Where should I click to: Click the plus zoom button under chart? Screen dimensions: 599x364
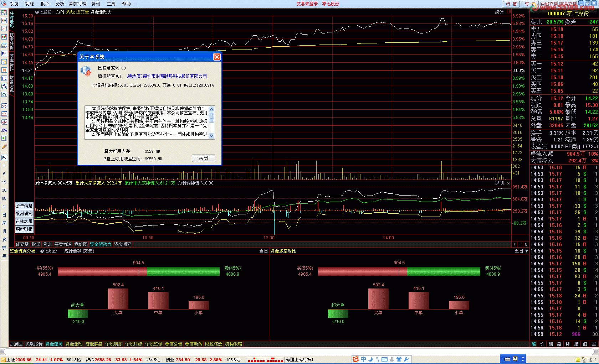click(514, 244)
